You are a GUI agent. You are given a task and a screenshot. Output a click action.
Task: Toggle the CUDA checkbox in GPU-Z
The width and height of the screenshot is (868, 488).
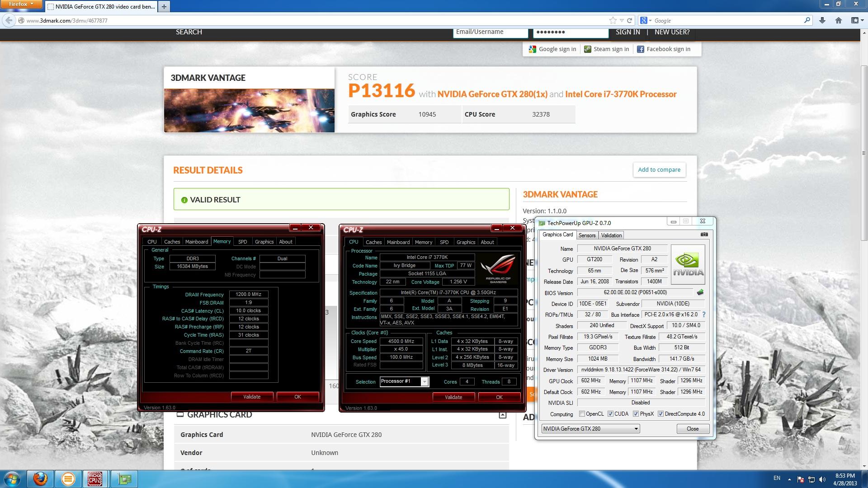(x=610, y=414)
